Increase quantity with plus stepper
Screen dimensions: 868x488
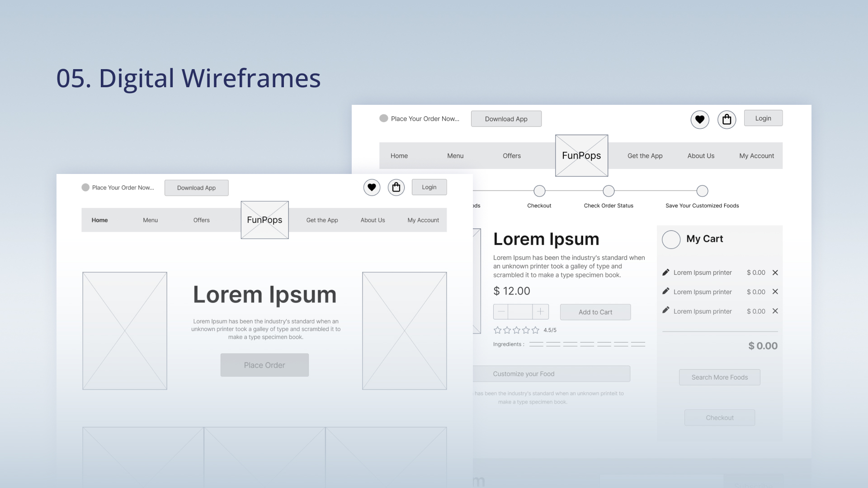(x=540, y=312)
